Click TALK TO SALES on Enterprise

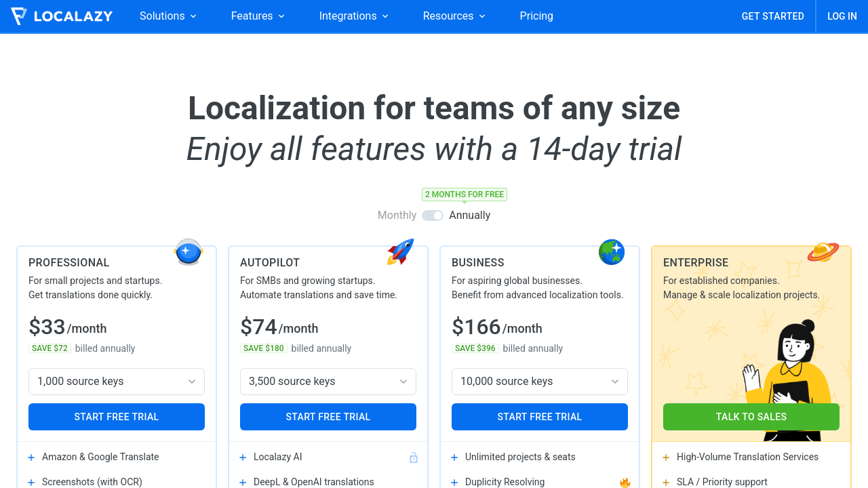751,417
